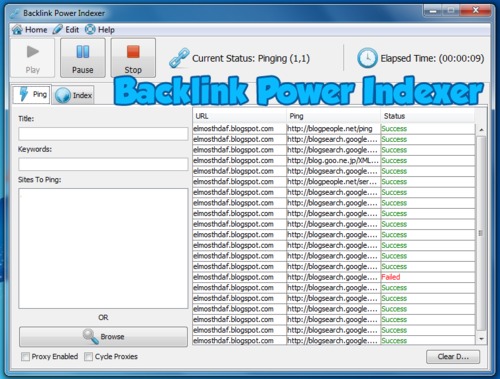Click the lifebuoy icon next to Help
The image size is (500, 379).
click(x=90, y=30)
